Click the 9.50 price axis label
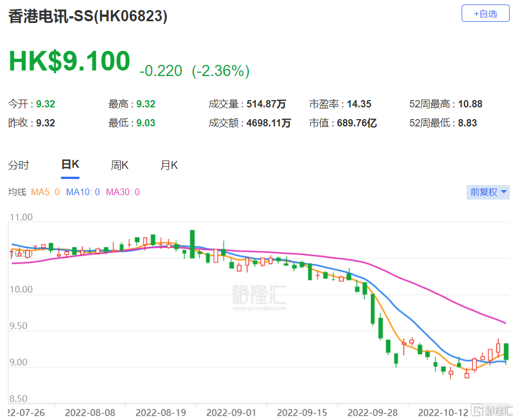Image resolution: width=517 pixels, height=420 pixels. [x=18, y=325]
